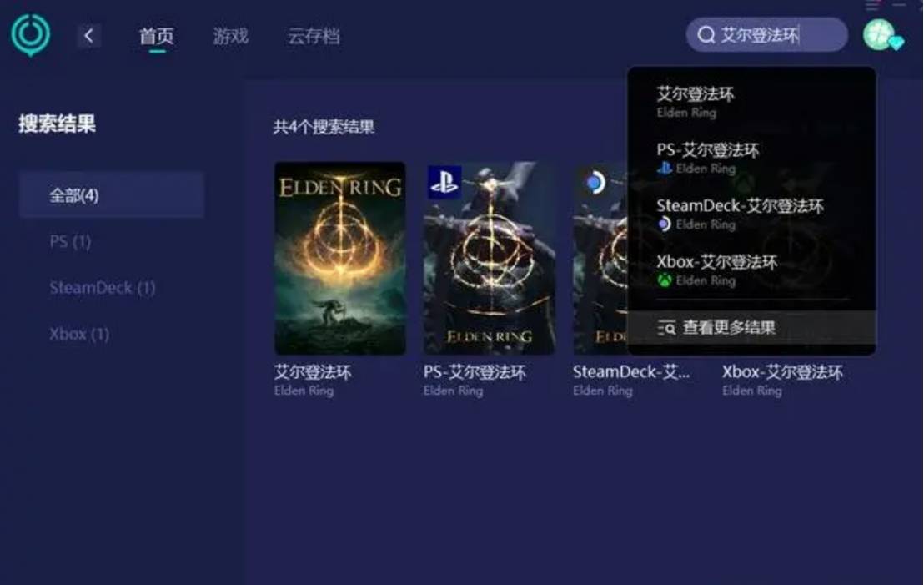Switch to the 首页 tab
The image size is (924, 585).
click(x=156, y=36)
